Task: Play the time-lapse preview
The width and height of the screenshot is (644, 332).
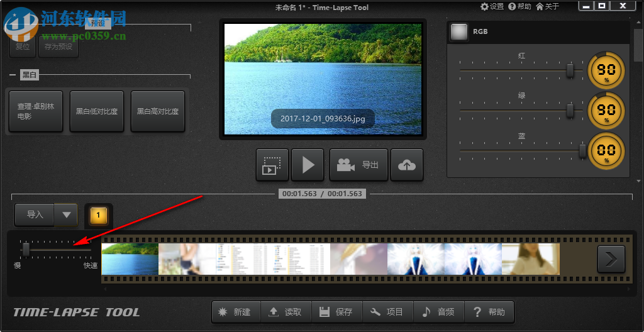Action: [x=308, y=165]
